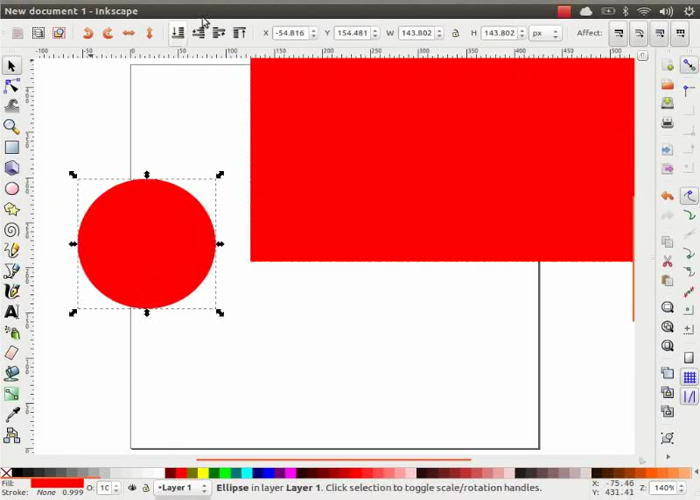
Task: Click the red ellipse on canvas
Action: tap(146, 243)
